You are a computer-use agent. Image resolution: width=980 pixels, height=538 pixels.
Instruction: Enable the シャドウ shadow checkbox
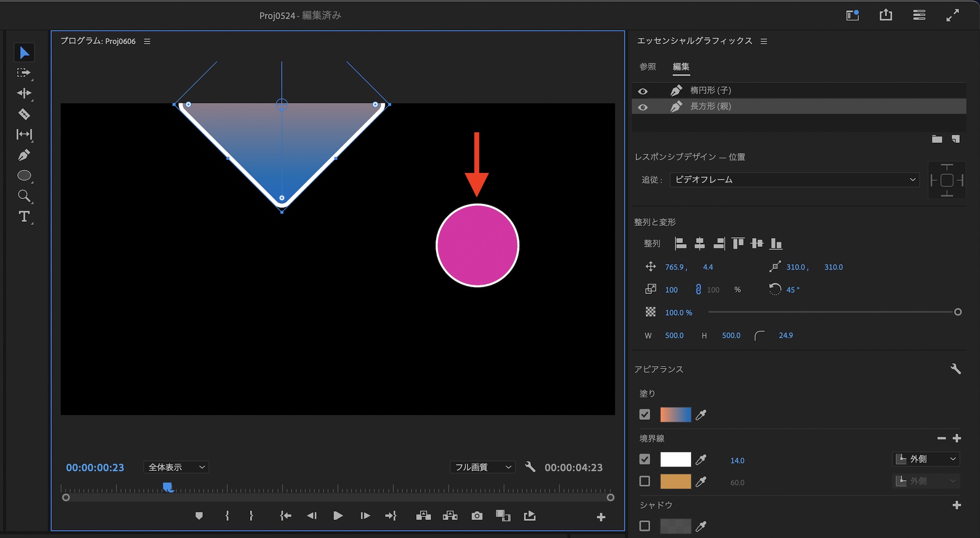coord(645,526)
